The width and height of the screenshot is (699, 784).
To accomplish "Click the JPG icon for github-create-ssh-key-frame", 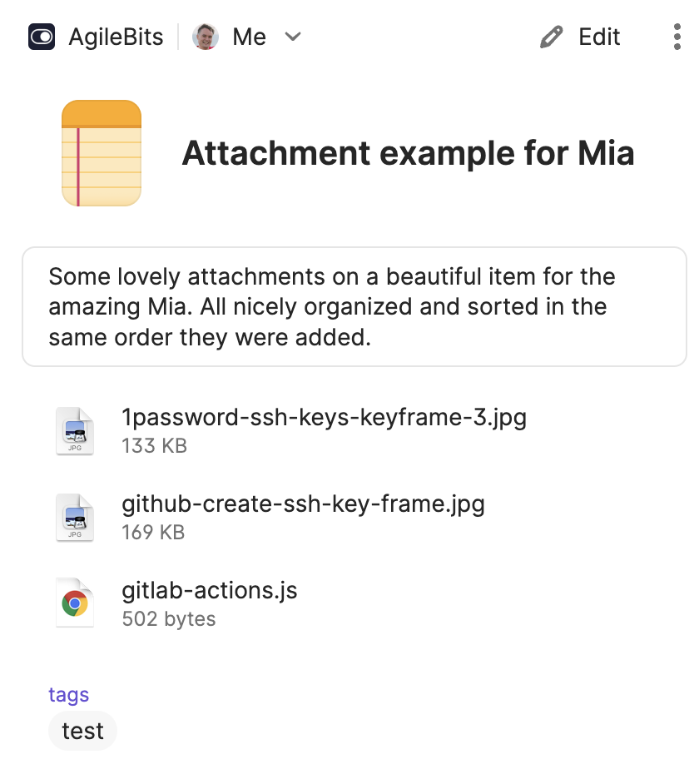I will click(74, 518).
